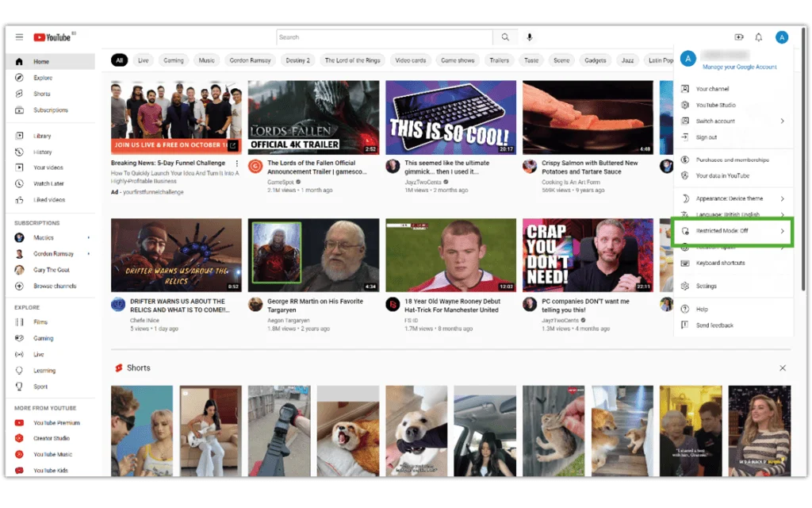Open Your data in YouTube
The width and height of the screenshot is (812, 508).
point(733,176)
